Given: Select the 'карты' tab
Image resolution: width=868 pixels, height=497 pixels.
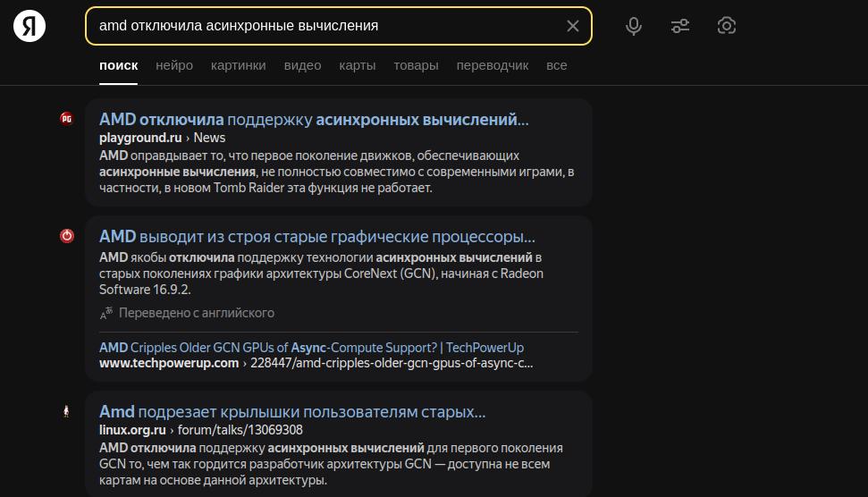Looking at the screenshot, I should (x=358, y=65).
